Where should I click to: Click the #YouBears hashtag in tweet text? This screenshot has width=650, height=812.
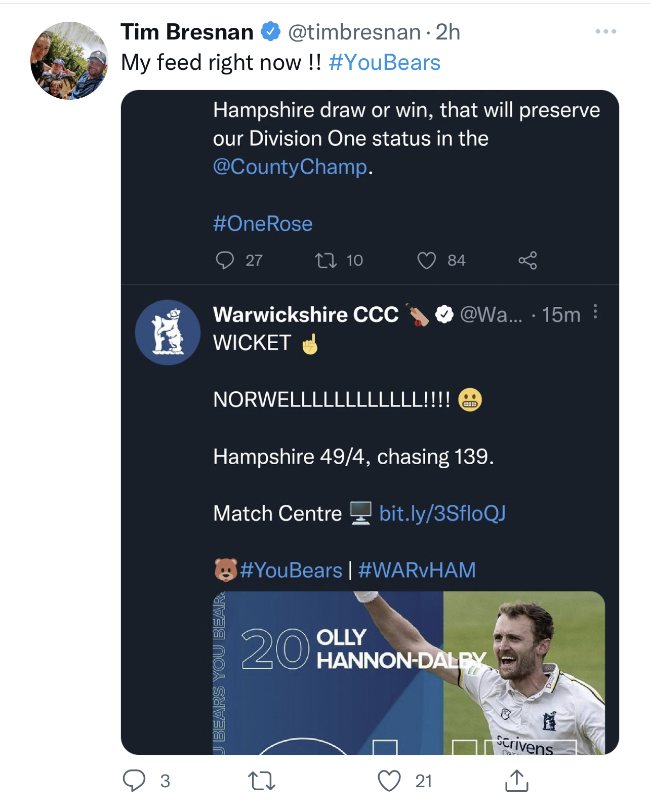click(384, 63)
